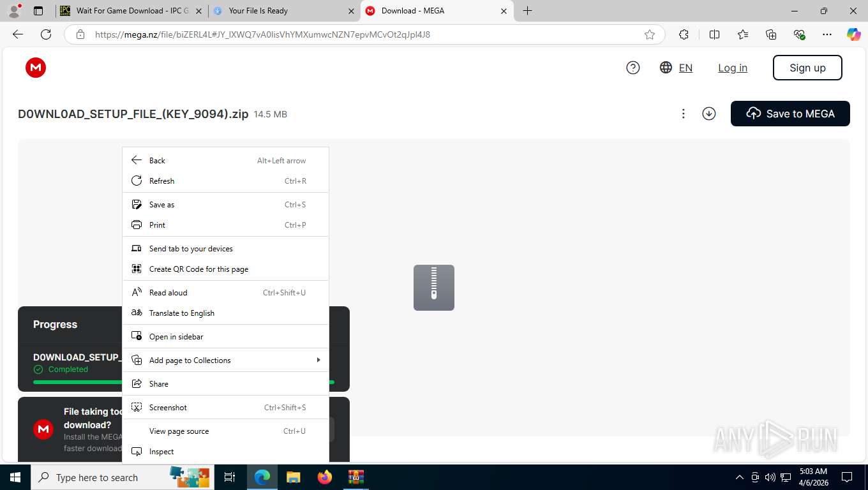Expand Add page to Collections submenu
This screenshot has height=490, width=868.
225,360
